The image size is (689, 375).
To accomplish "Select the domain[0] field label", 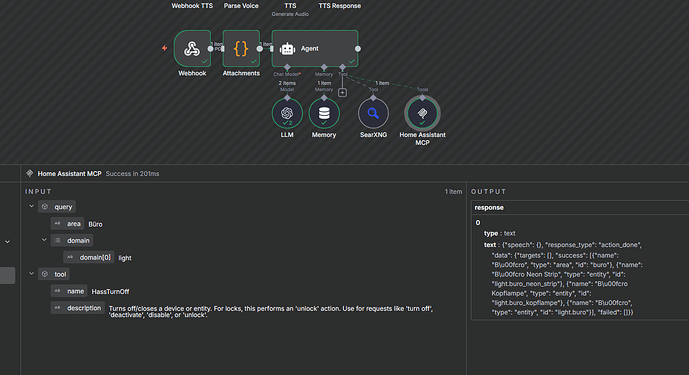I will [x=89, y=257].
